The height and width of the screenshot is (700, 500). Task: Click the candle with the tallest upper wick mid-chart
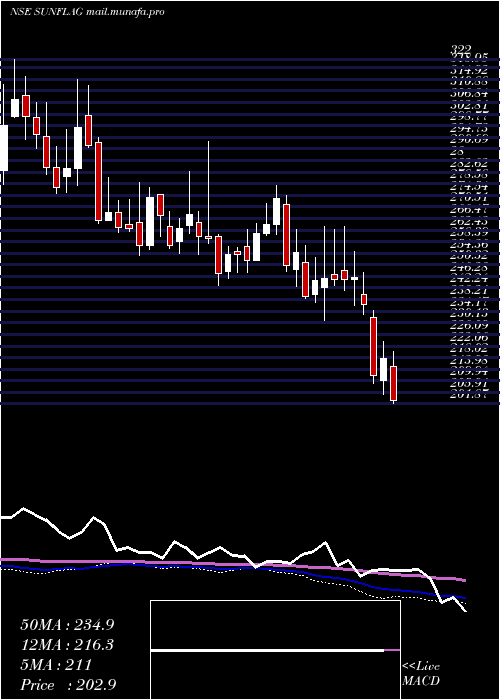click(x=208, y=192)
